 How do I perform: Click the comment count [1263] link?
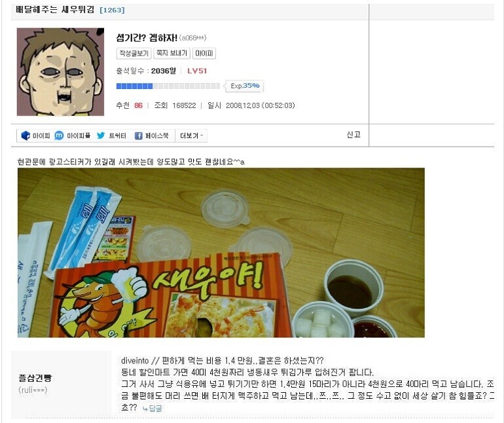[112, 10]
